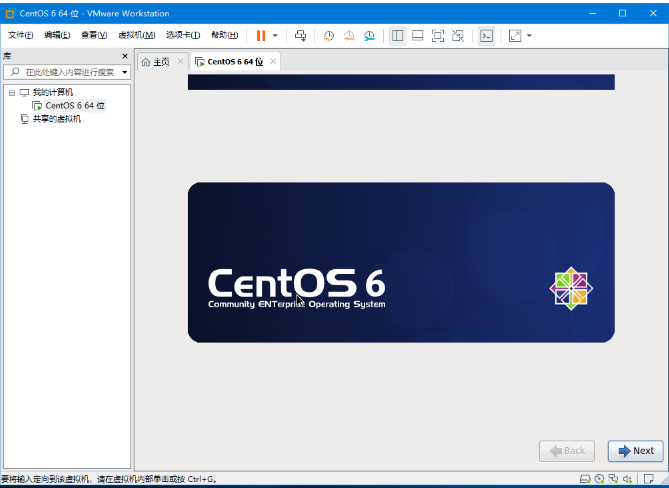Click the revert to snapshot icon
This screenshot has width=669, height=488.
(x=349, y=35)
